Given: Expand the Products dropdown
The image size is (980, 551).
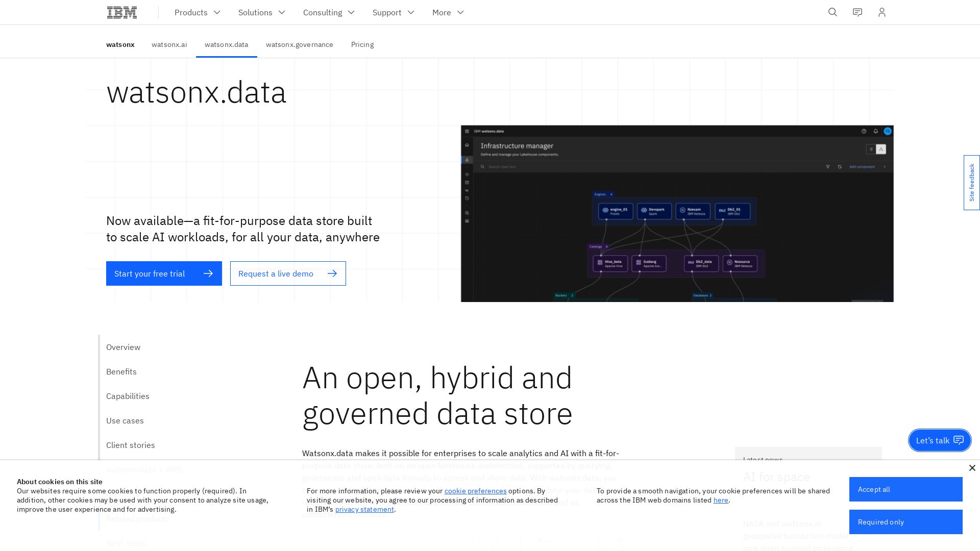Looking at the screenshot, I should (x=197, y=12).
